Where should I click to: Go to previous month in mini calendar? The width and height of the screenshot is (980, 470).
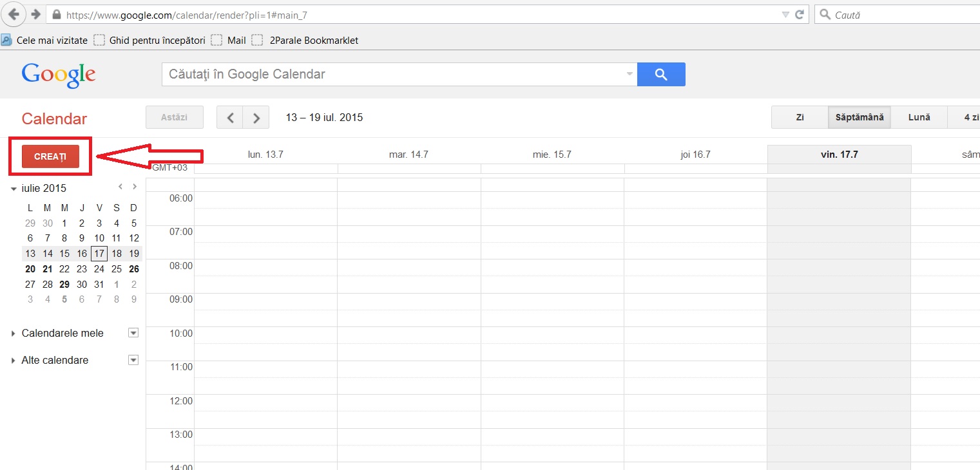120,187
